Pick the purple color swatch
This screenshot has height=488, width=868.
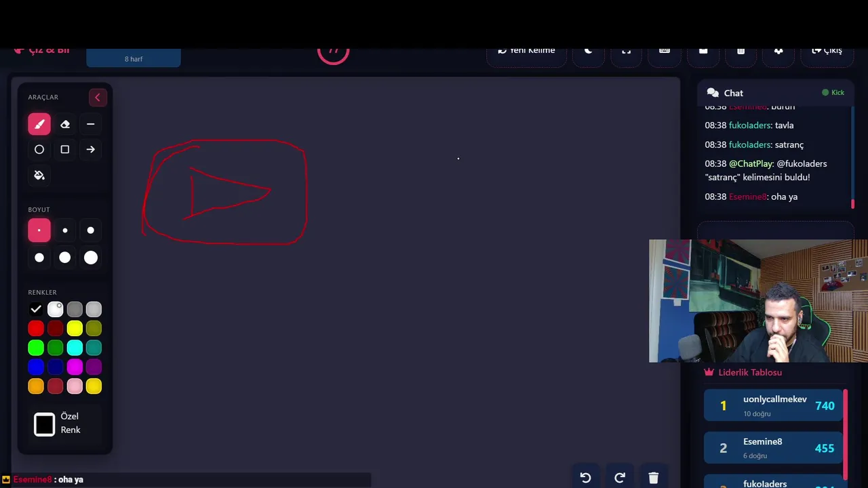(x=94, y=367)
